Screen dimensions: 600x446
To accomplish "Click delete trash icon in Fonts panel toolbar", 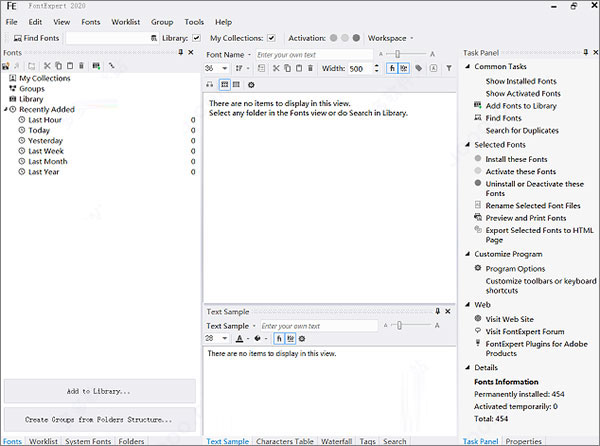I will (82, 66).
